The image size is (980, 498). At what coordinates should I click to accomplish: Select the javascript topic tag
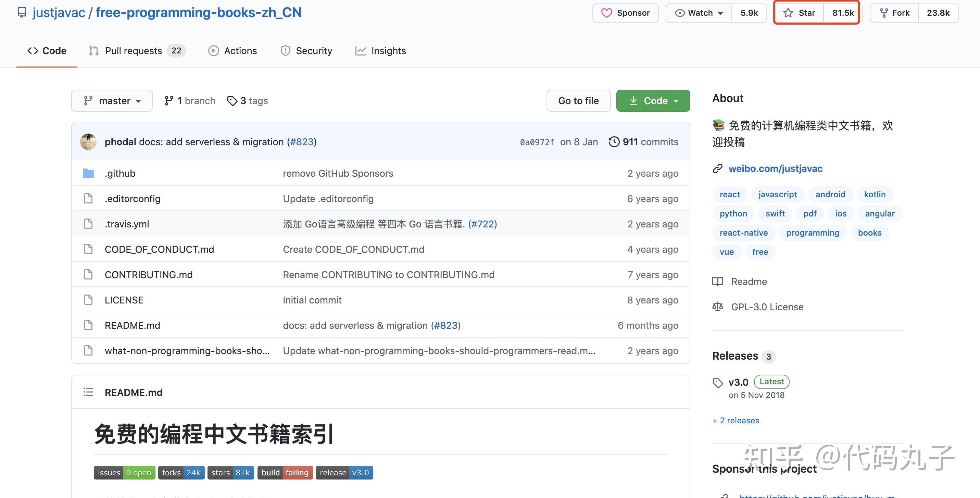coord(777,195)
